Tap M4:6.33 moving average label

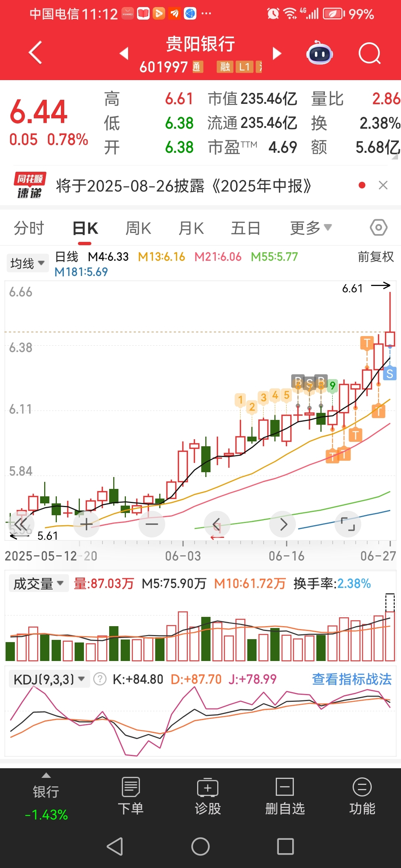[108, 257]
